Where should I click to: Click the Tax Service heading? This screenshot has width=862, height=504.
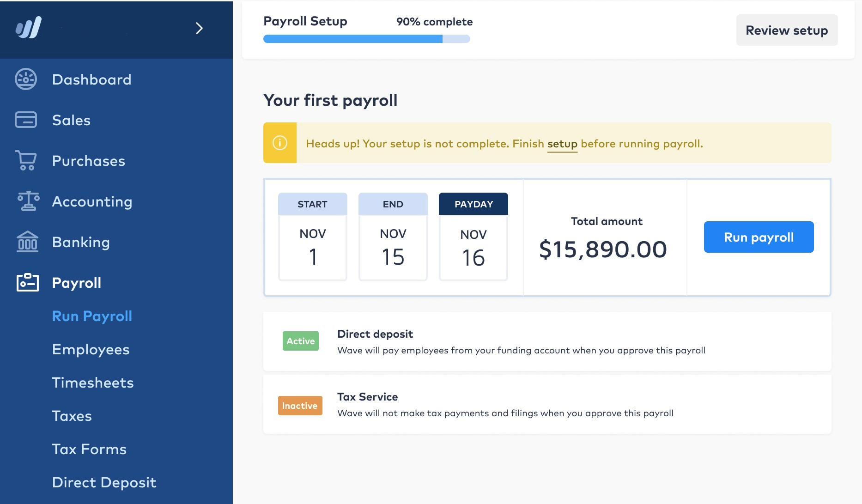pyautogui.click(x=368, y=397)
